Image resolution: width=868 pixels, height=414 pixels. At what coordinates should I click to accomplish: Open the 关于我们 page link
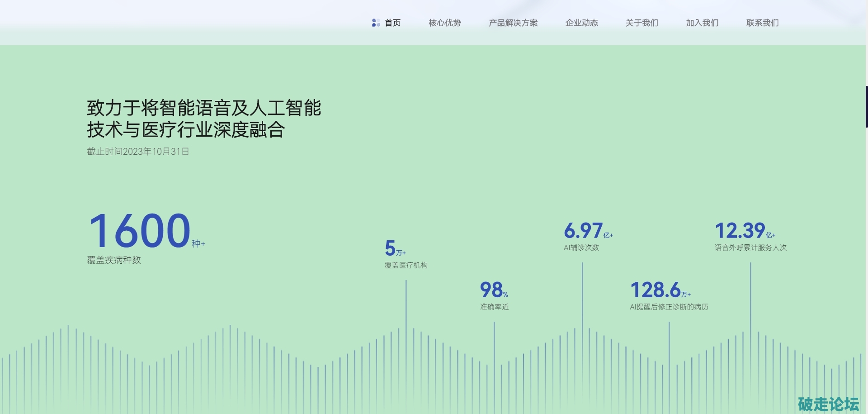pyautogui.click(x=642, y=23)
